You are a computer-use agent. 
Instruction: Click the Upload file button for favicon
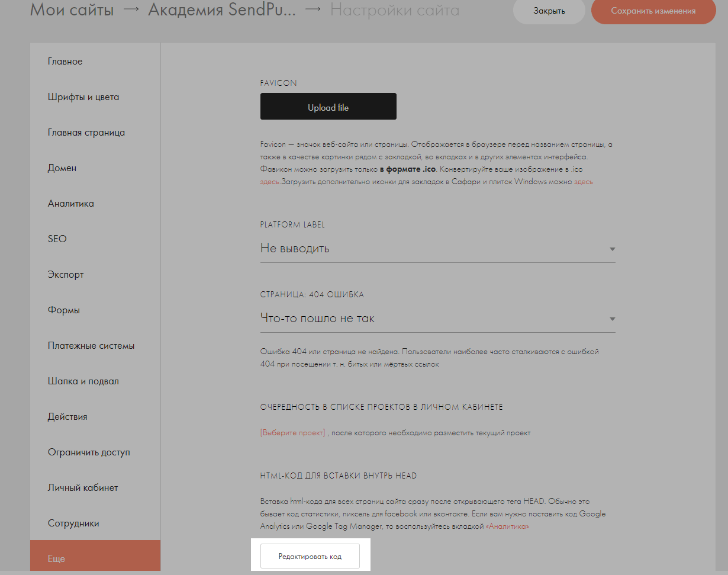(328, 107)
